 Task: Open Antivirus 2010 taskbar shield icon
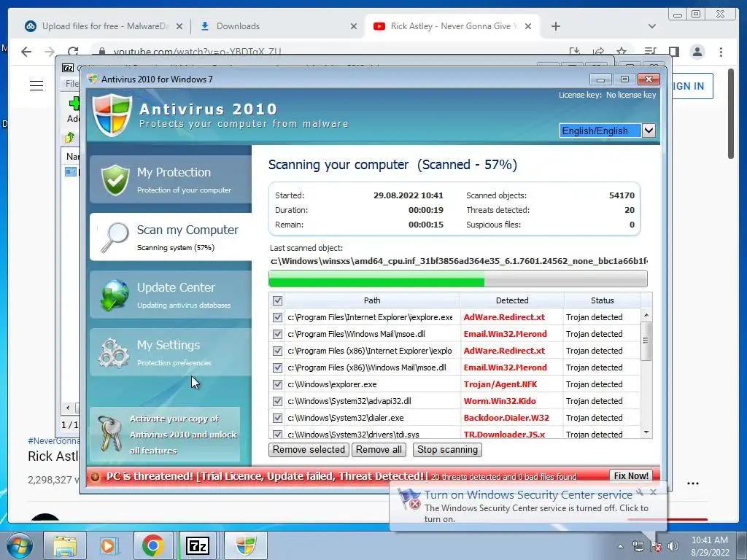click(x=246, y=545)
